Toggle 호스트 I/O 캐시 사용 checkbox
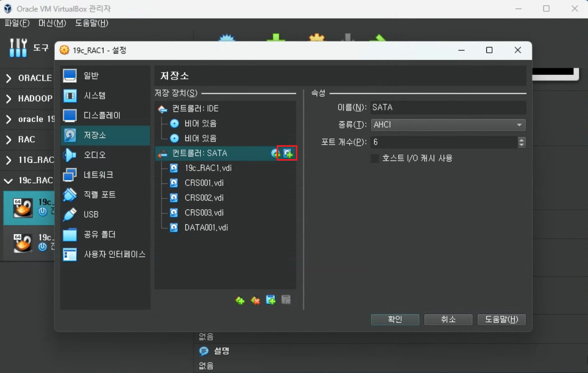Screen dimensions: 588x373 (x=375, y=159)
